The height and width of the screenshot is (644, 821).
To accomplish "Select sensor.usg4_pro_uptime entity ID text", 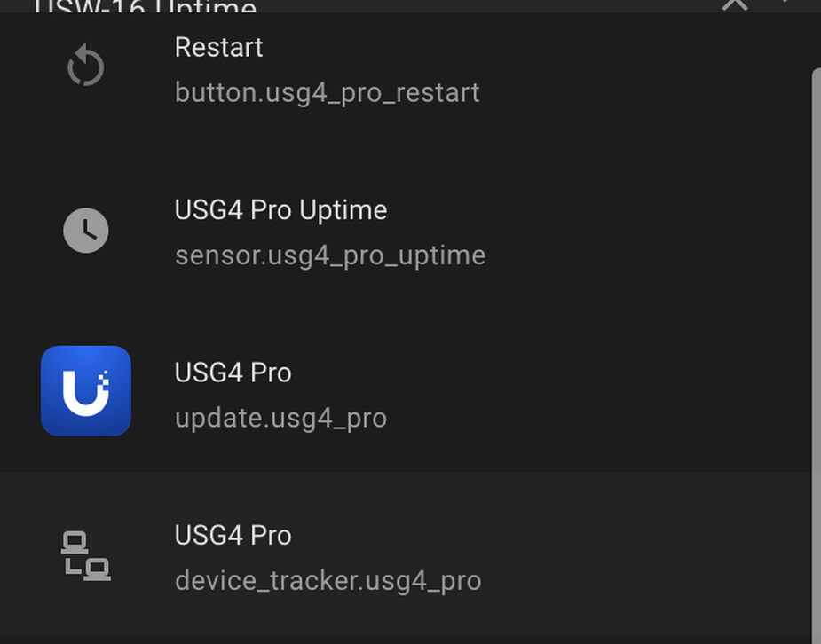I will (330, 255).
